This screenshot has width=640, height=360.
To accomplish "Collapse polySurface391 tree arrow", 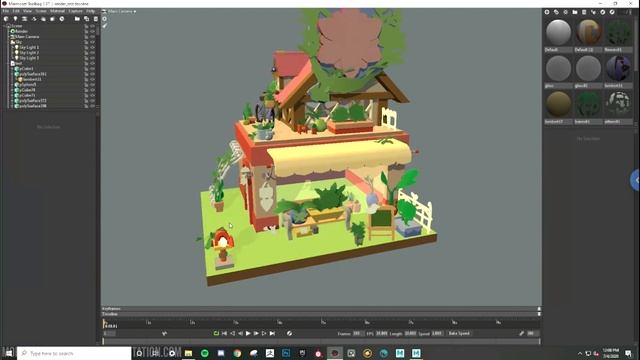I will [x=12, y=74].
